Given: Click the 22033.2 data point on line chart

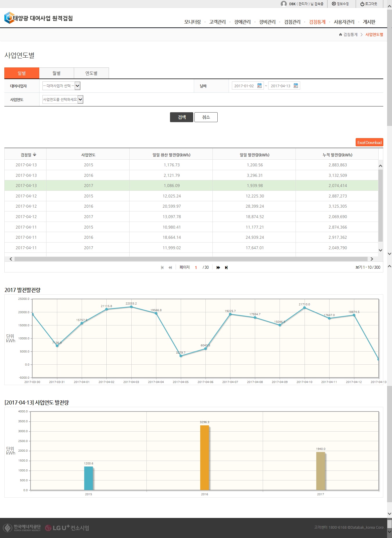Looking at the screenshot, I should [x=131, y=307].
